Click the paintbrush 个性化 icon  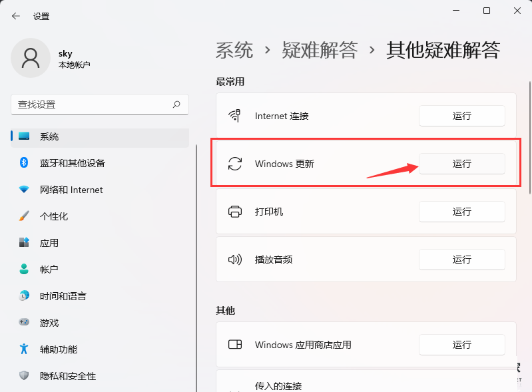tap(24, 216)
